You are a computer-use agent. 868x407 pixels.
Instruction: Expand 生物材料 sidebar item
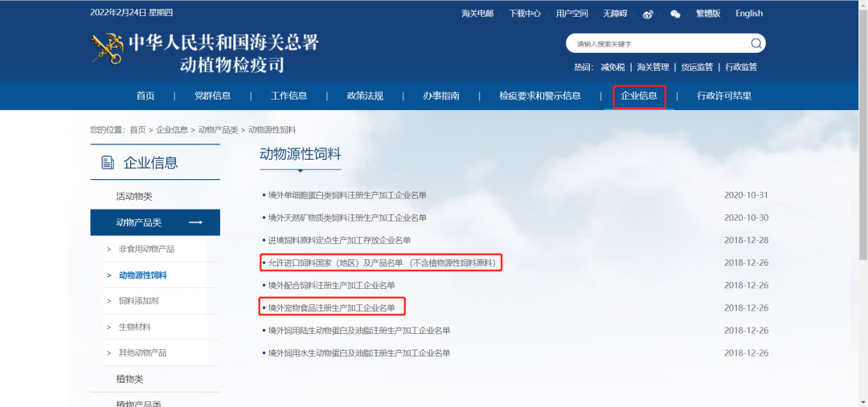(x=134, y=327)
